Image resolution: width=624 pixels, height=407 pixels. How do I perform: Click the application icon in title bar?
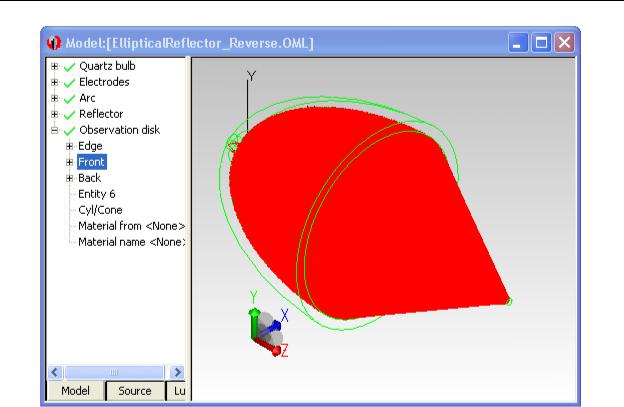[54, 43]
